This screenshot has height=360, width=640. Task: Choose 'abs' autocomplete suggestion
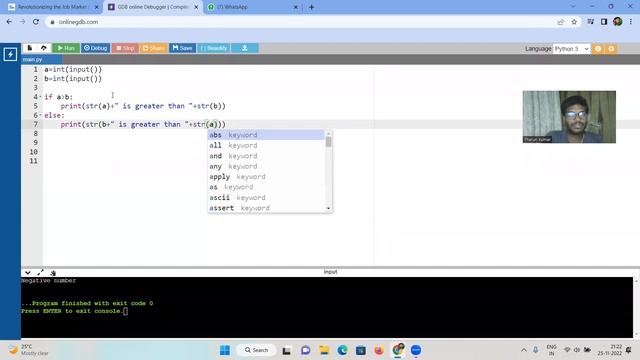266,135
